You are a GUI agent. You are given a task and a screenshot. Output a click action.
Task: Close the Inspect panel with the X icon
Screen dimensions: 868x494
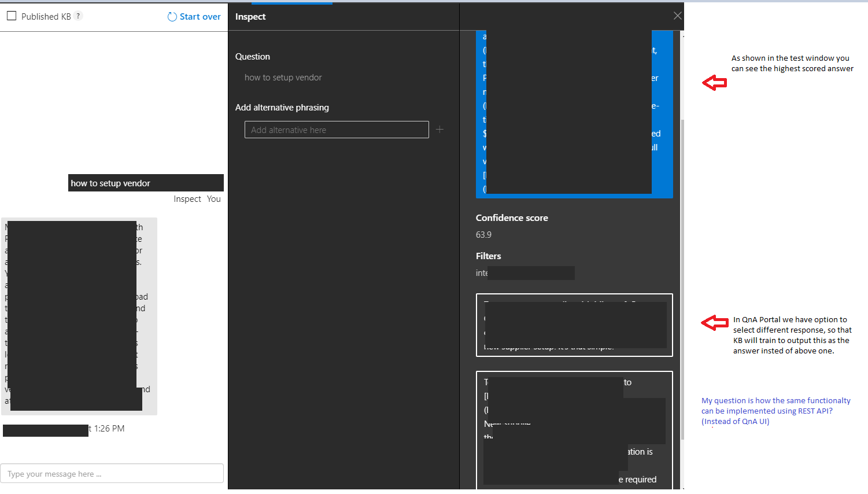click(x=677, y=16)
